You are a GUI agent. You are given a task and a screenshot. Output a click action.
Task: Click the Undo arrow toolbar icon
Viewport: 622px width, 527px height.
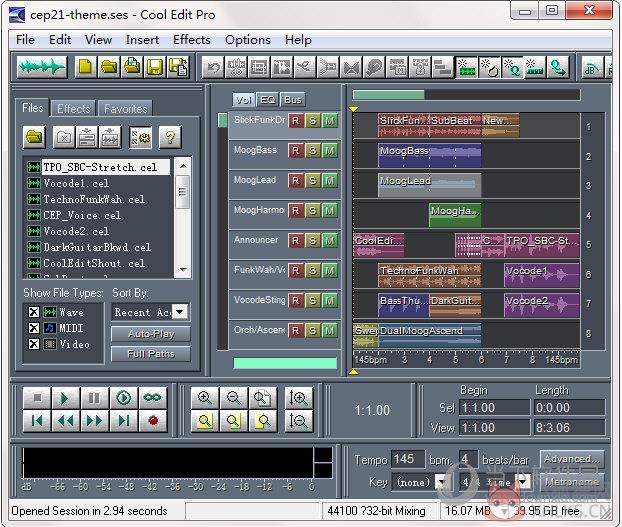213,67
